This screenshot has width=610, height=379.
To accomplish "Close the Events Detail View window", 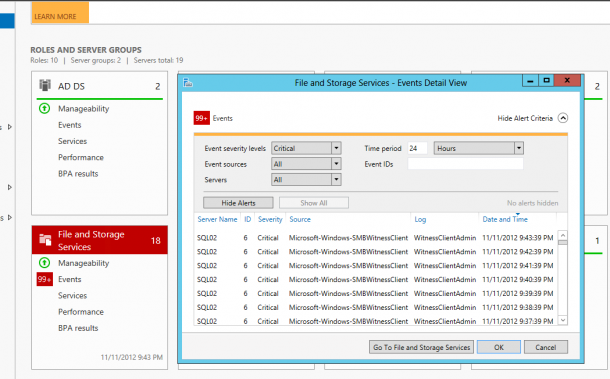I will (567, 81).
